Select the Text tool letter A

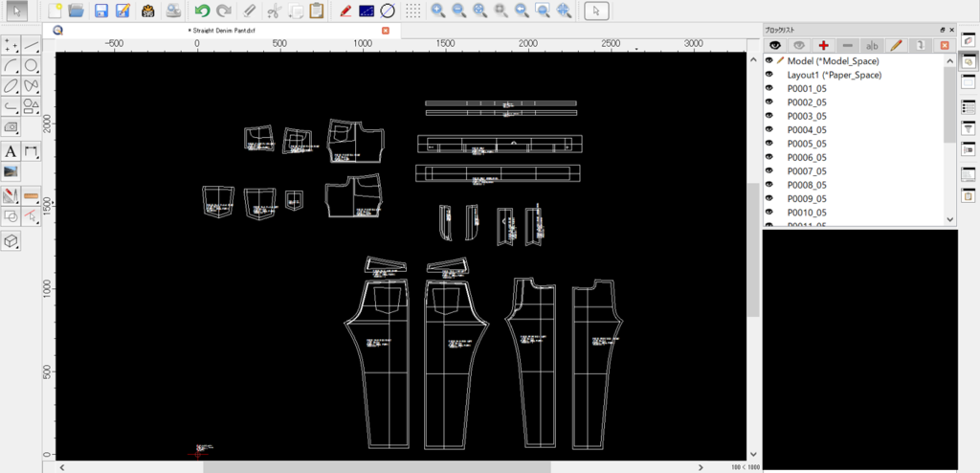point(11,151)
